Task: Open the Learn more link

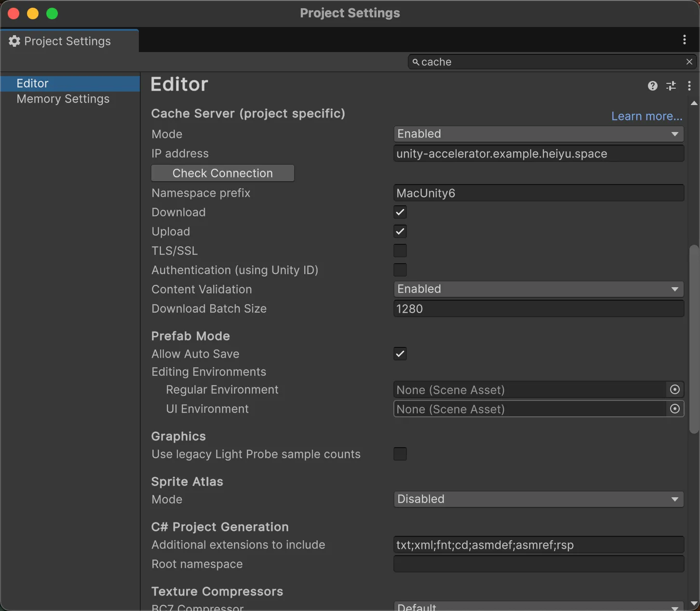Action: 646,116
